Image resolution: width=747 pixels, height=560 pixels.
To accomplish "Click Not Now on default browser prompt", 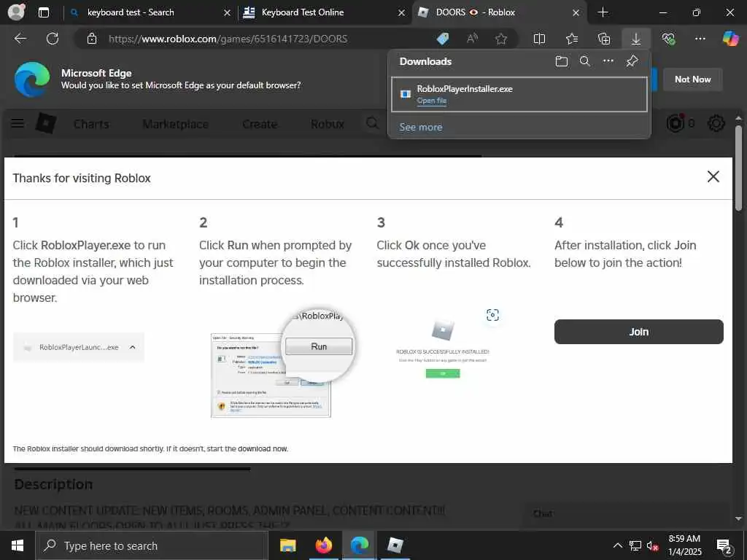I will tap(693, 79).
